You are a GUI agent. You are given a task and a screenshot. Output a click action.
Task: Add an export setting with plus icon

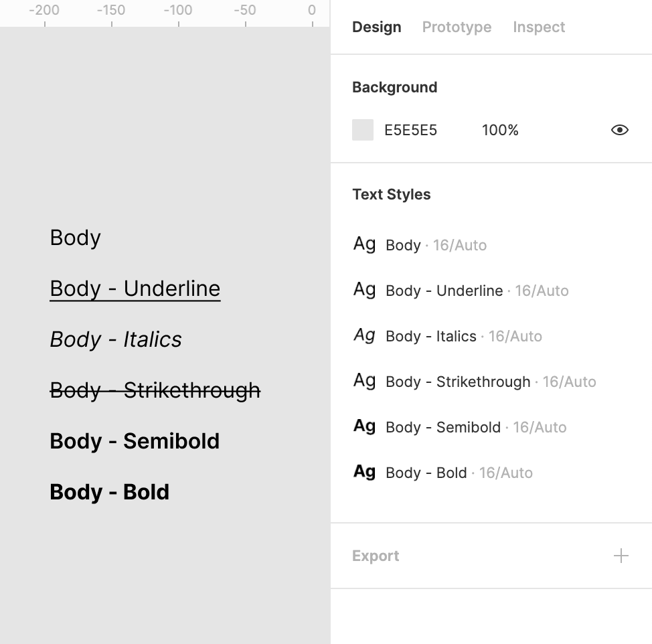click(621, 556)
